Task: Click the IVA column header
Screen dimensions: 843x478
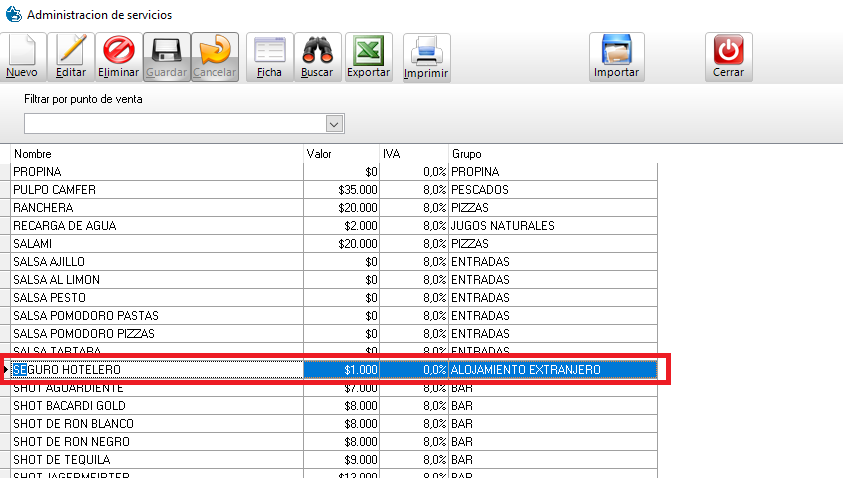Action: tap(414, 154)
